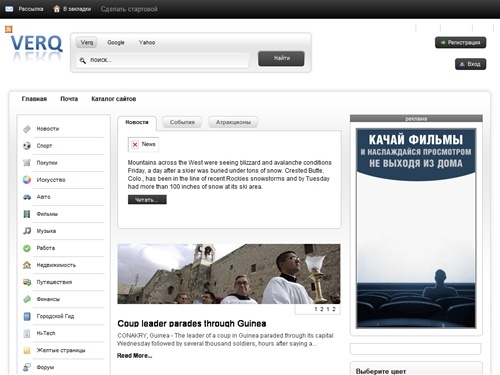Click the Выберите цвет heading
This screenshot has width=500, height=375.
coord(381,371)
